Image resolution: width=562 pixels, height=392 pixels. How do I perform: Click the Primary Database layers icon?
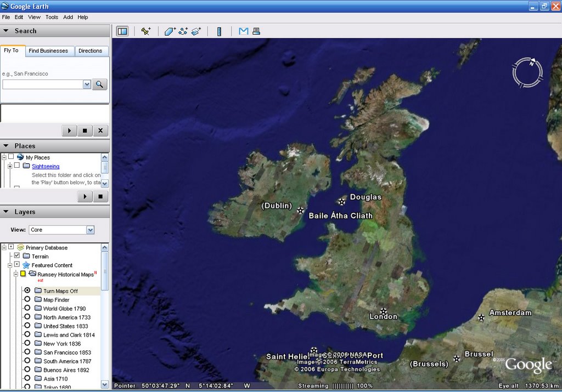click(x=20, y=247)
